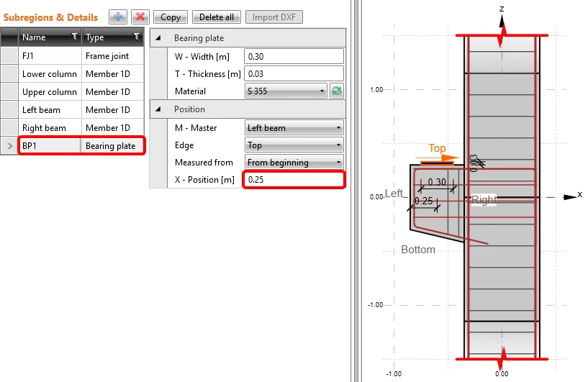The height and width of the screenshot is (382, 588).
Task: Click the Copy button
Action: tap(171, 17)
